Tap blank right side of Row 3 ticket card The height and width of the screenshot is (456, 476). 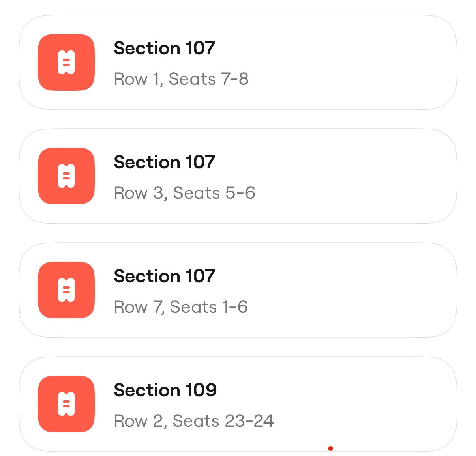click(375, 176)
